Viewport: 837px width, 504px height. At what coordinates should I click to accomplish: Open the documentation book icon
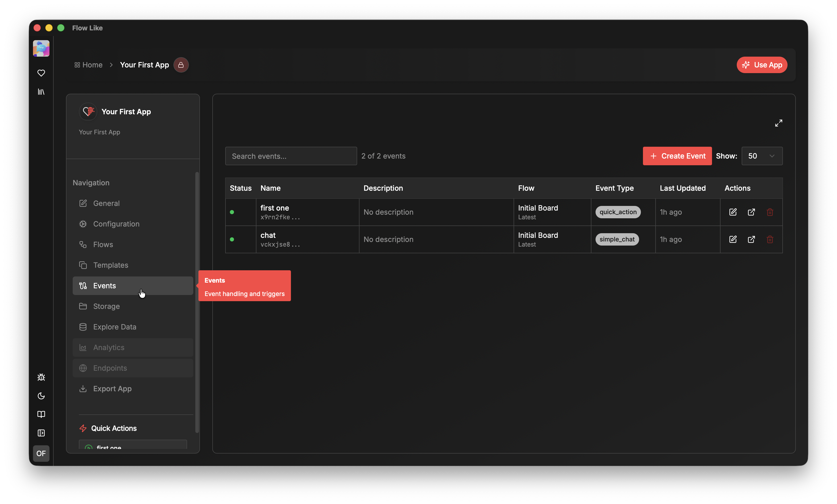[41, 414]
